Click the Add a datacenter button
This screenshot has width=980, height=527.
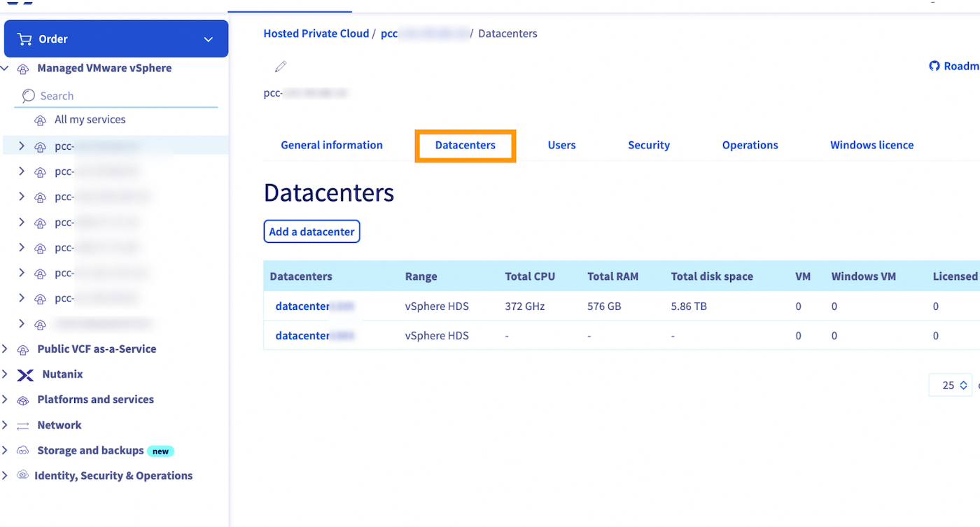pyautogui.click(x=311, y=231)
